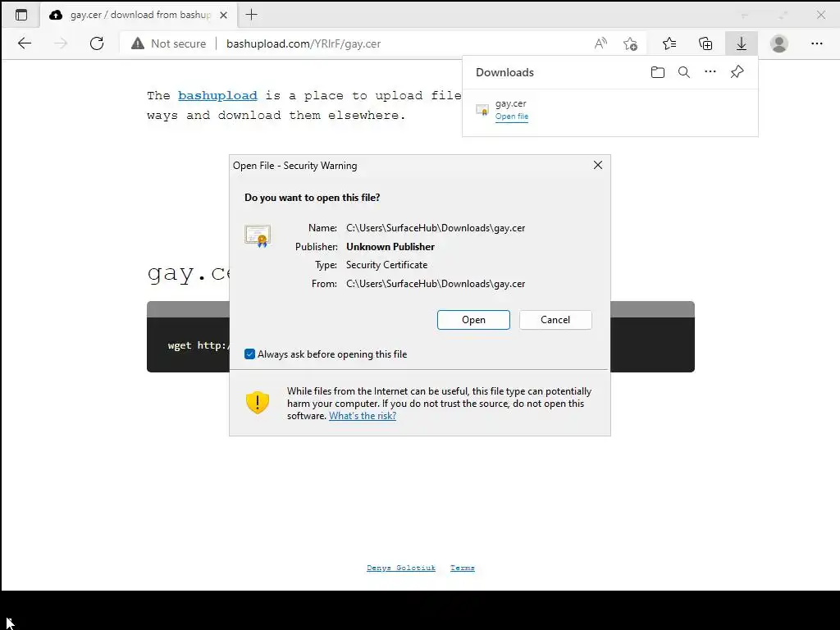Open the Collections icon
The height and width of the screenshot is (630, 840).
(x=705, y=43)
